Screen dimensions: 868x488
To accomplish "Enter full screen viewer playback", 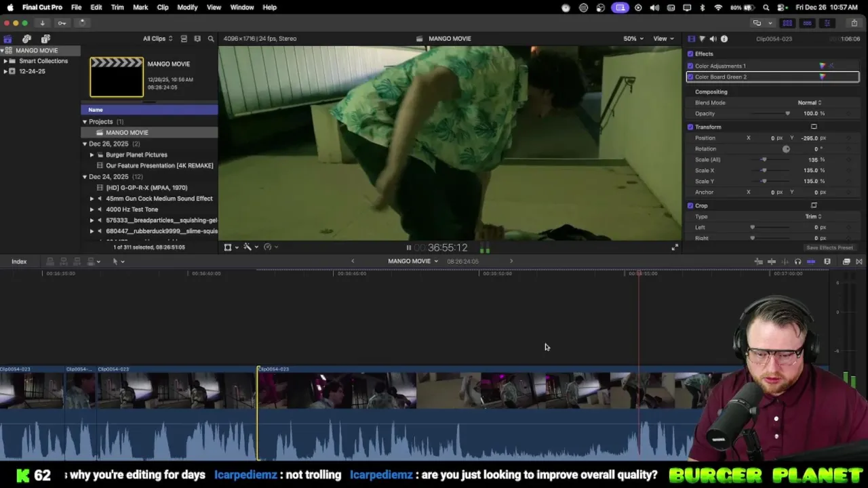I will tap(674, 247).
